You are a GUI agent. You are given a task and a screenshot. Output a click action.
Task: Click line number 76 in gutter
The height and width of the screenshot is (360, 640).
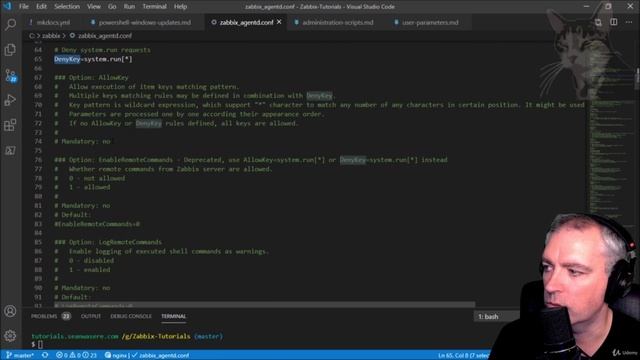pyautogui.click(x=38, y=160)
